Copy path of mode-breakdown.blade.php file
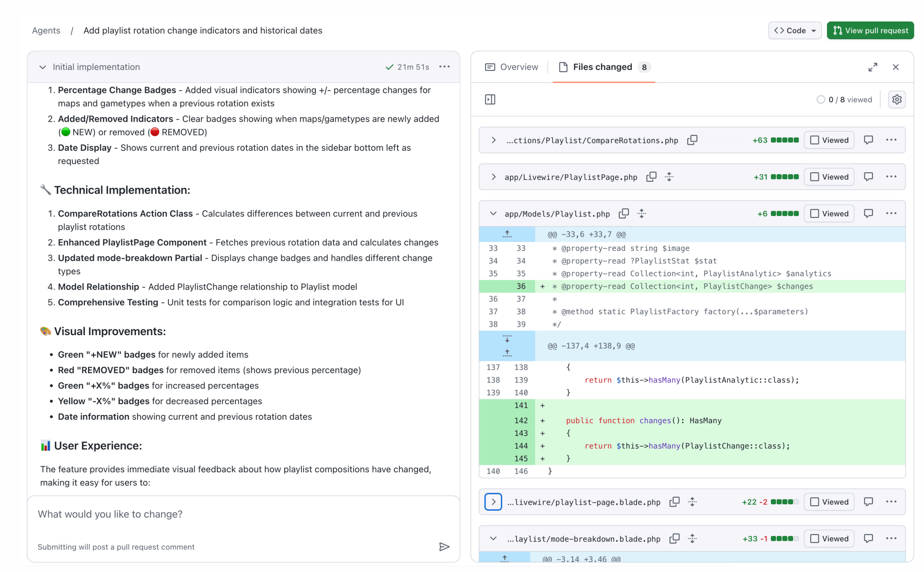 (675, 539)
